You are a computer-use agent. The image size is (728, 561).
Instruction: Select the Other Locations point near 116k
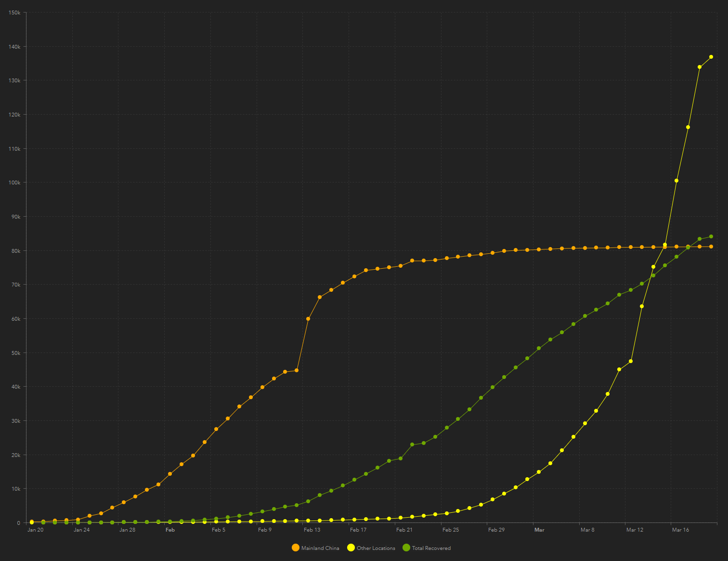(688, 127)
